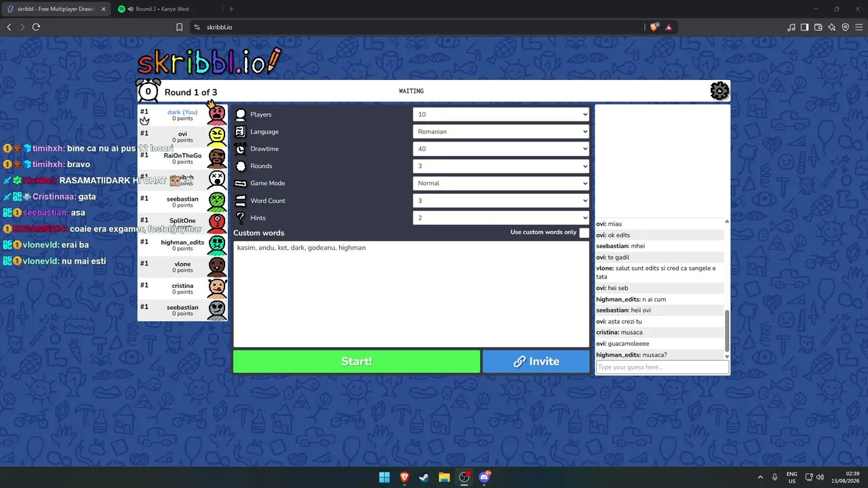The image size is (868, 488).
Task: Click the chat scroll-up arrow
Action: (x=727, y=222)
